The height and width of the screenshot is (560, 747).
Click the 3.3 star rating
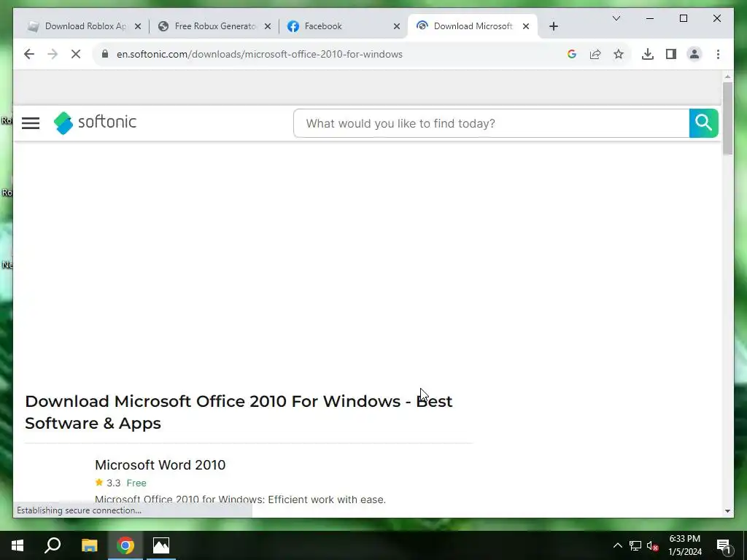coord(108,483)
